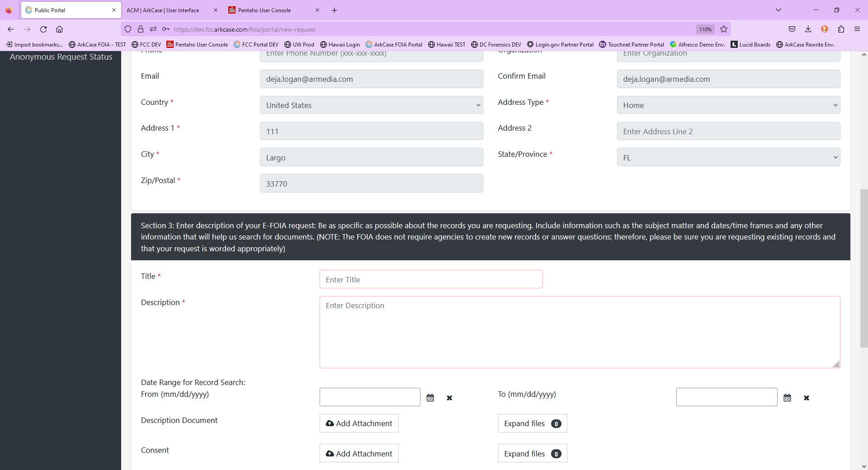Open the UW Prod bookmark
This screenshot has width=868, height=470.
[299, 44]
